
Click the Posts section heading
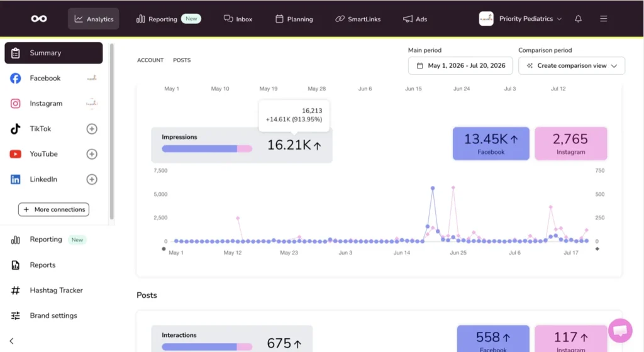pos(147,295)
